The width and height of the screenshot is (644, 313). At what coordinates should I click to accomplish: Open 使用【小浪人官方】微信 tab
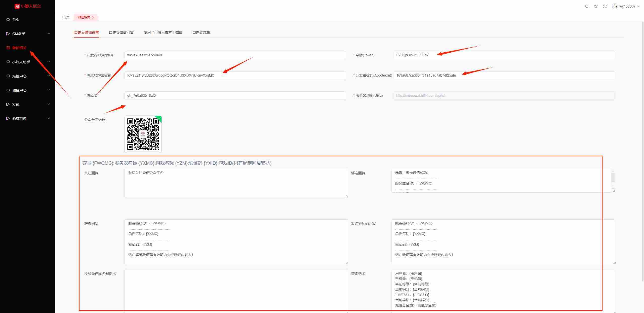click(x=163, y=32)
